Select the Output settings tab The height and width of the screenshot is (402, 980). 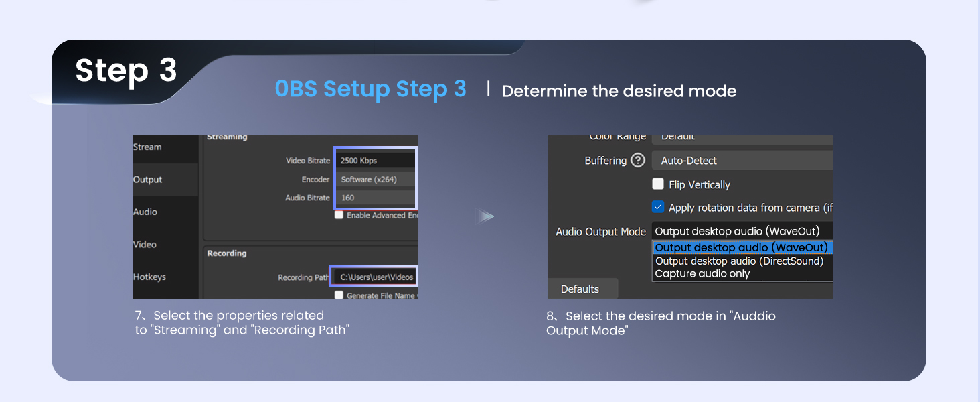pos(149,179)
